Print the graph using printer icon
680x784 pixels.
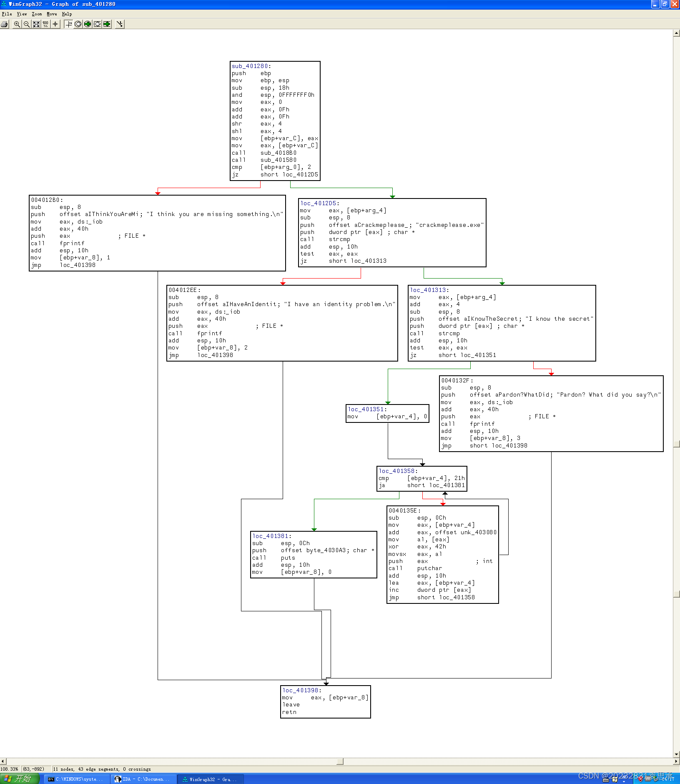tap(5, 24)
